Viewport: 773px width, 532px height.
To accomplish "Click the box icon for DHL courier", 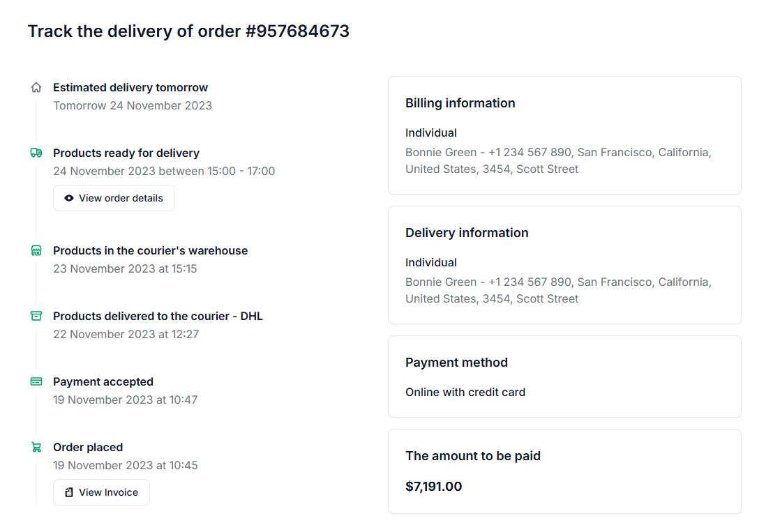I will point(36,316).
